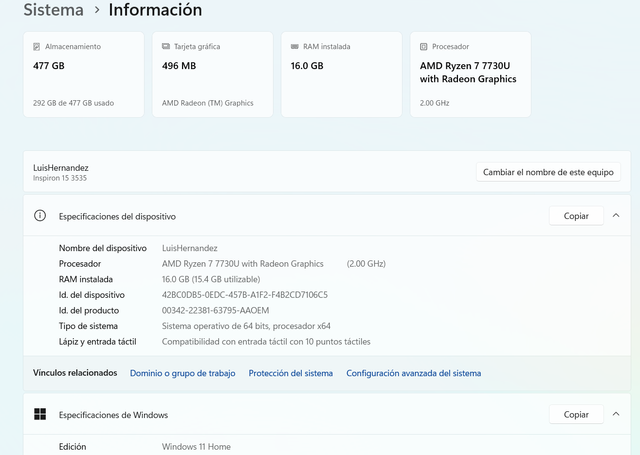This screenshot has height=455, width=640.
Task: Click the info icon beside Especificaciones del dispositivo
Action: click(40, 215)
